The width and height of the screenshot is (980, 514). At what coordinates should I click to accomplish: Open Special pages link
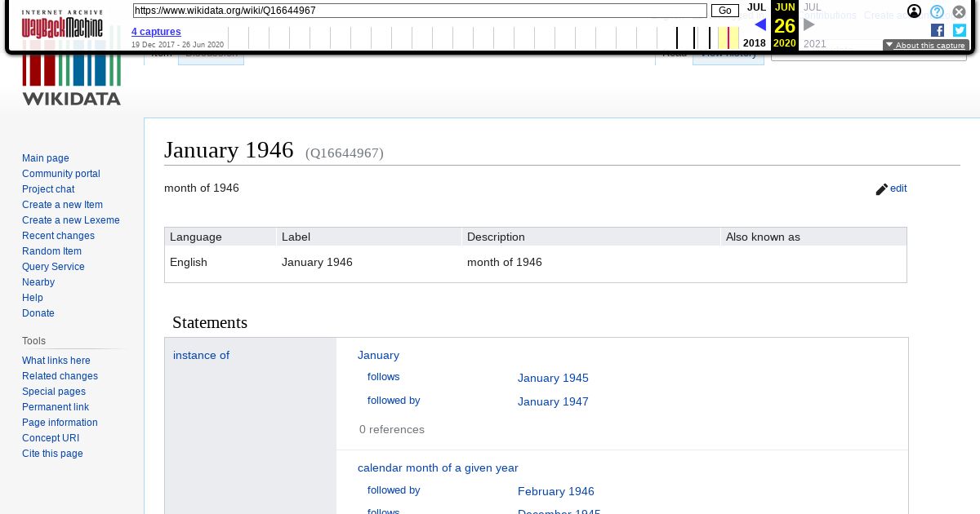(x=54, y=392)
